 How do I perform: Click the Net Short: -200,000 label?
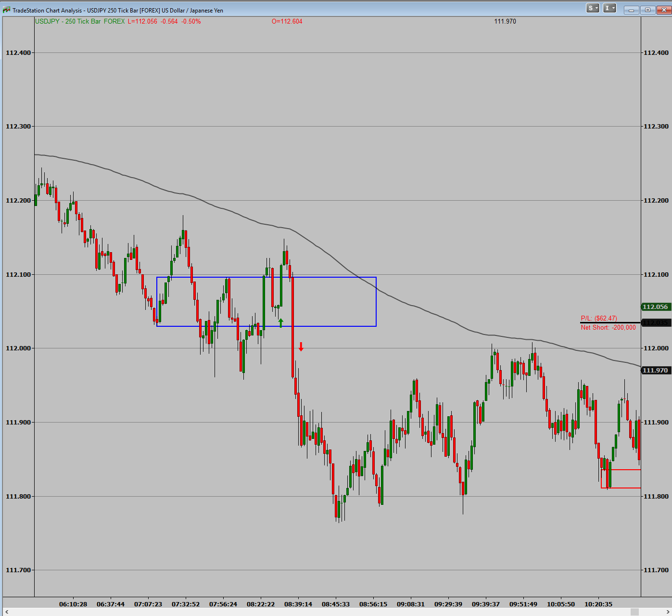tap(608, 328)
